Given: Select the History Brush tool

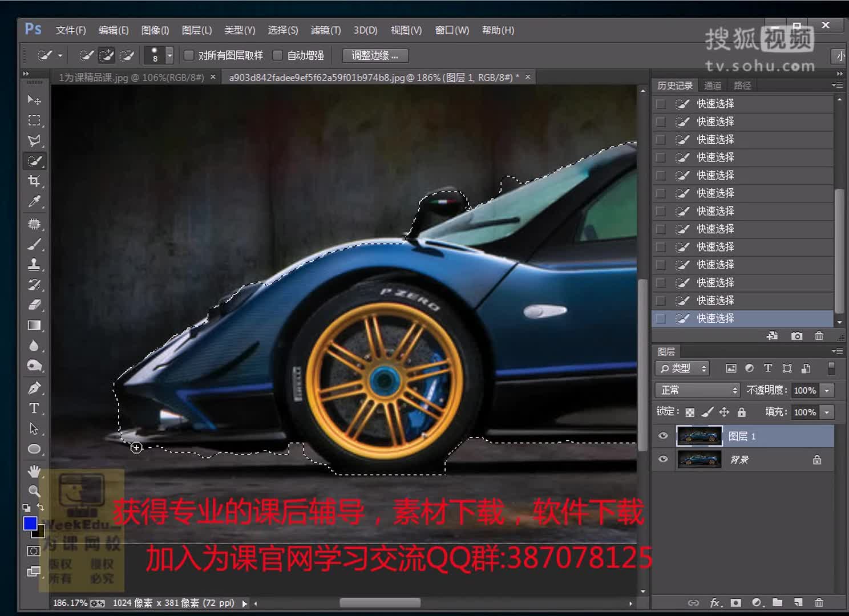Looking at the screenshot, I should click(x=34, y=285).
